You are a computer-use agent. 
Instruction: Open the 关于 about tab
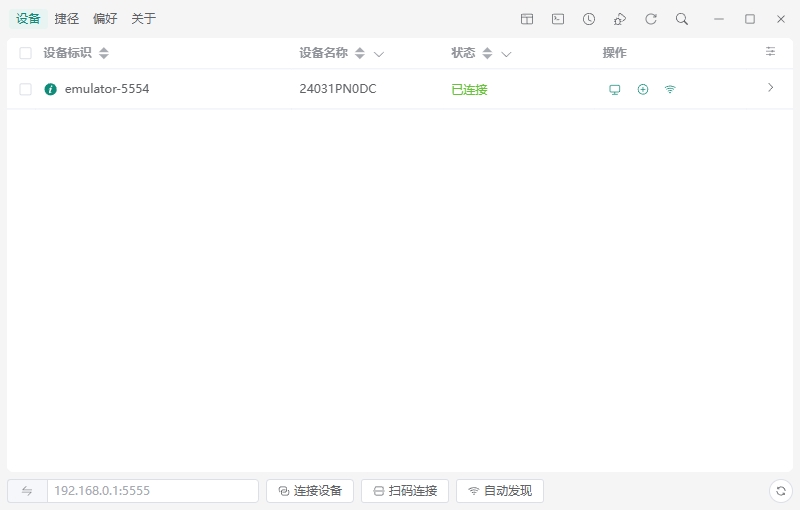143,19
